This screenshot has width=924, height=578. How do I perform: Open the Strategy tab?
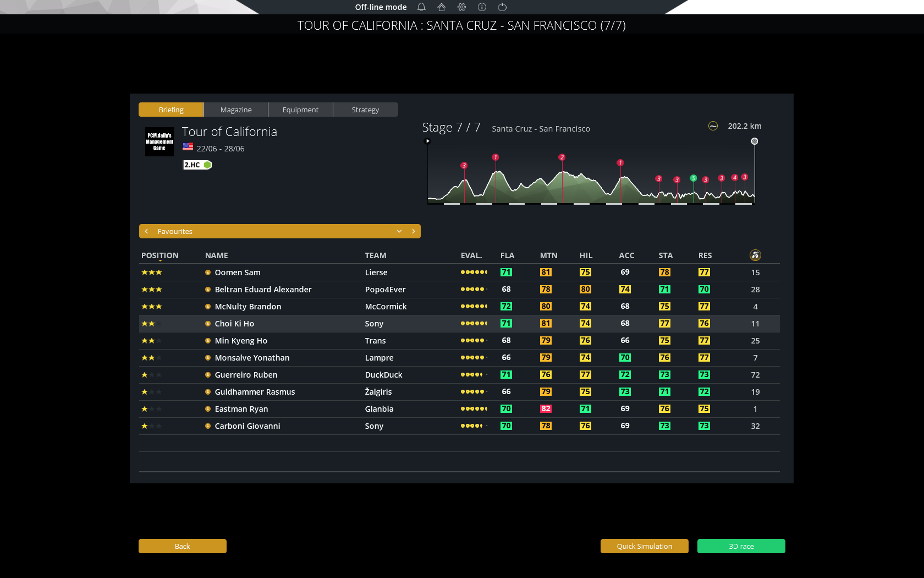[x=365, y=110]
